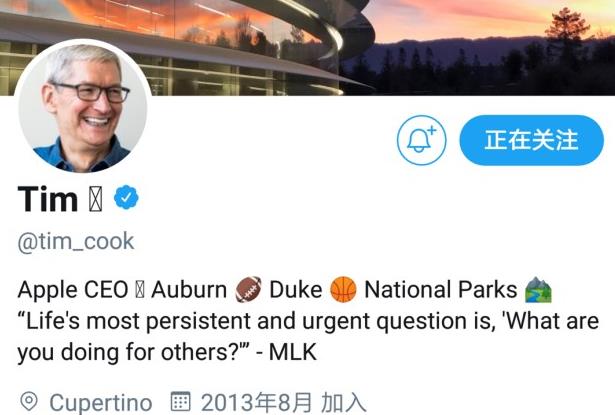The image size is (615, 415).
Task: Click the Apple CEO text in bio
Action: [73, 290]
